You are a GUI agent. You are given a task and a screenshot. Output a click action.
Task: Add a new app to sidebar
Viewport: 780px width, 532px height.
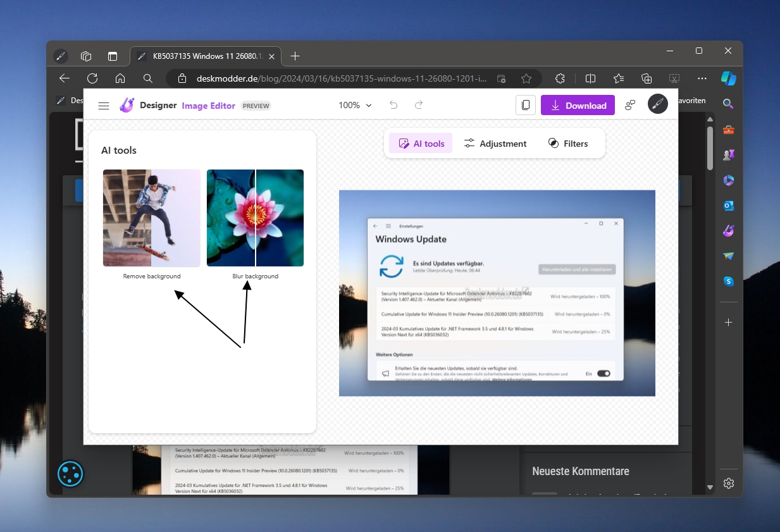(x=729, y=323)
